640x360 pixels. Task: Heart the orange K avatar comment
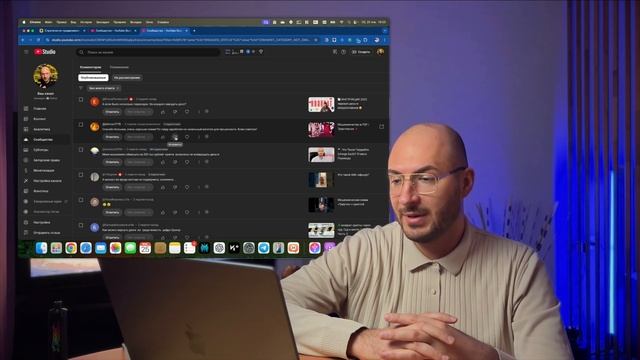(x=187, y=111)
